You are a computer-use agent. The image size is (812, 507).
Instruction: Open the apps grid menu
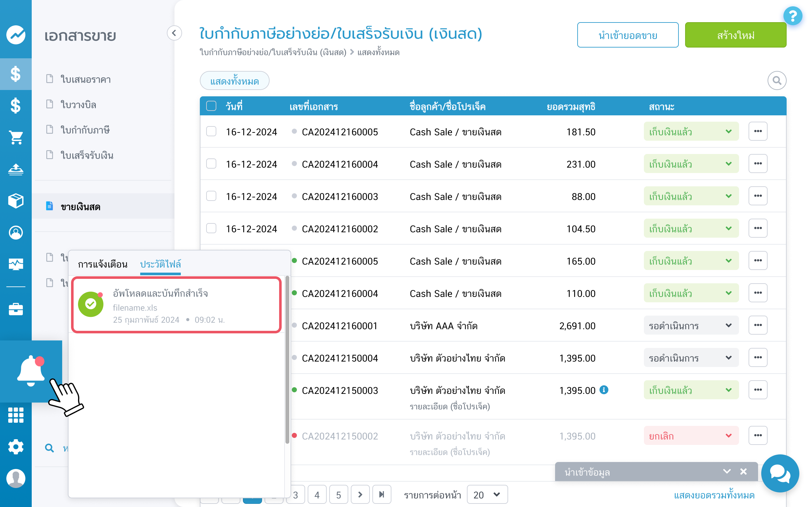(x=16, y=415)
